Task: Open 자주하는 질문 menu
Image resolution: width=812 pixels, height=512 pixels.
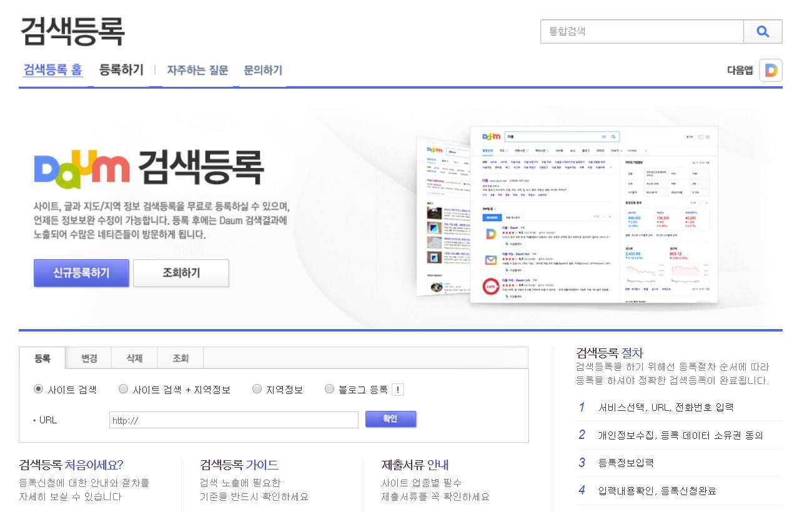Action: pos(197,71)
